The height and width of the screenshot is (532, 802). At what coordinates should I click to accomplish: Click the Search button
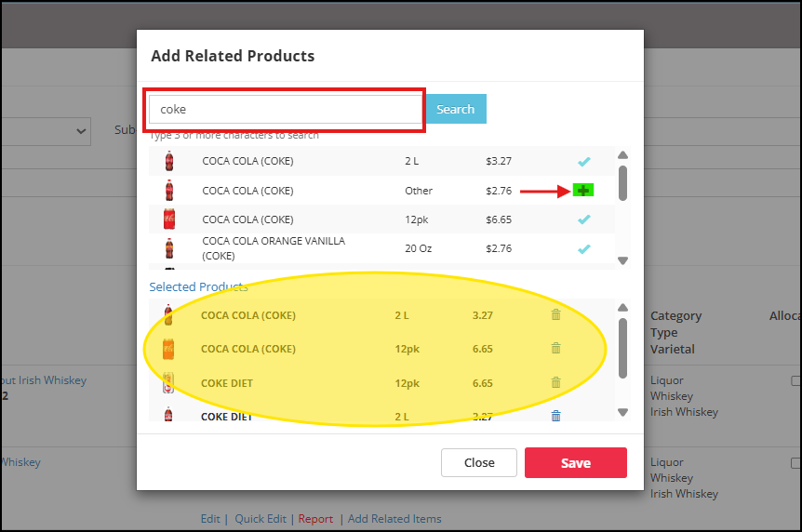tap(456, 109)
